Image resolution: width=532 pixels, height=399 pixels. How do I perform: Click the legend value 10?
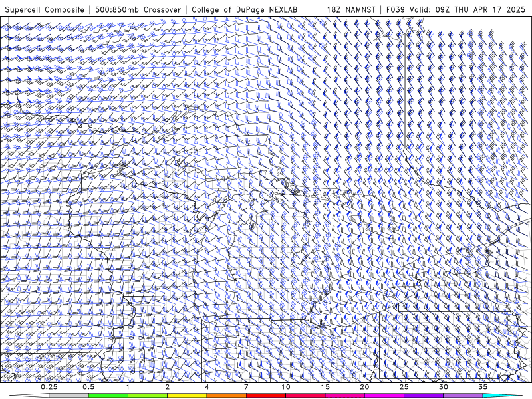tap(286, 387)
